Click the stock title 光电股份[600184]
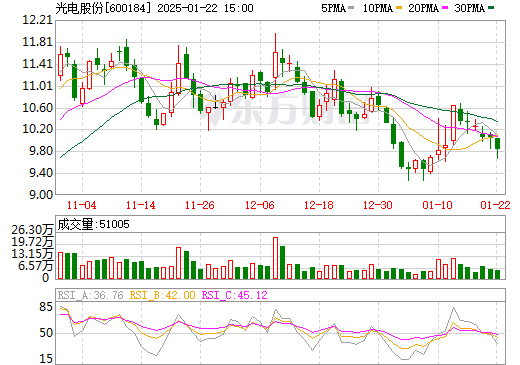The height and width of the screenshot is (365, 520). click(x=103, y=8)
